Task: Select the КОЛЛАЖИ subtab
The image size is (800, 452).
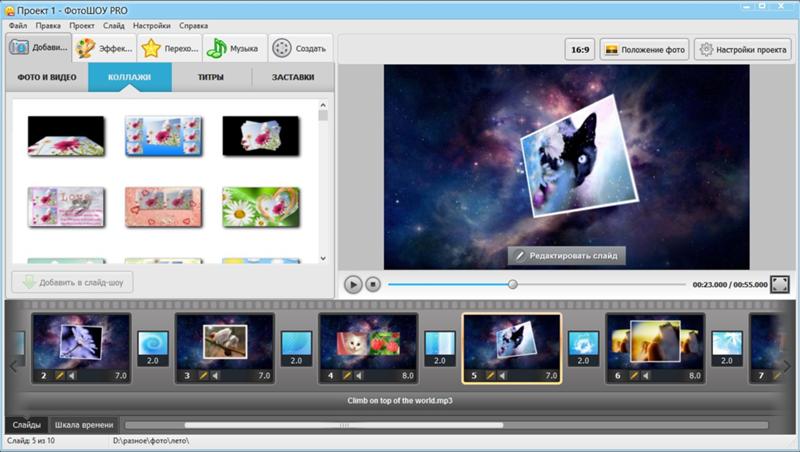Action: tap(130, 78)
